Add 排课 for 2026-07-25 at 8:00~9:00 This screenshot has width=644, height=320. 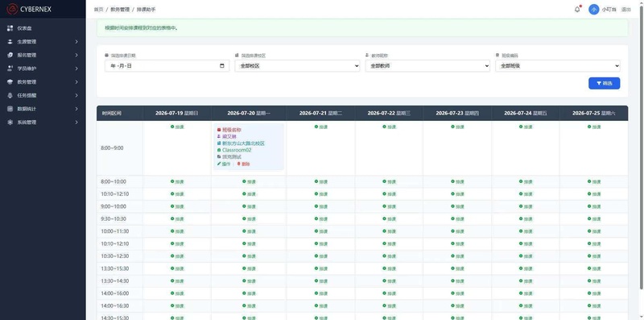click(x=594, y=127)
